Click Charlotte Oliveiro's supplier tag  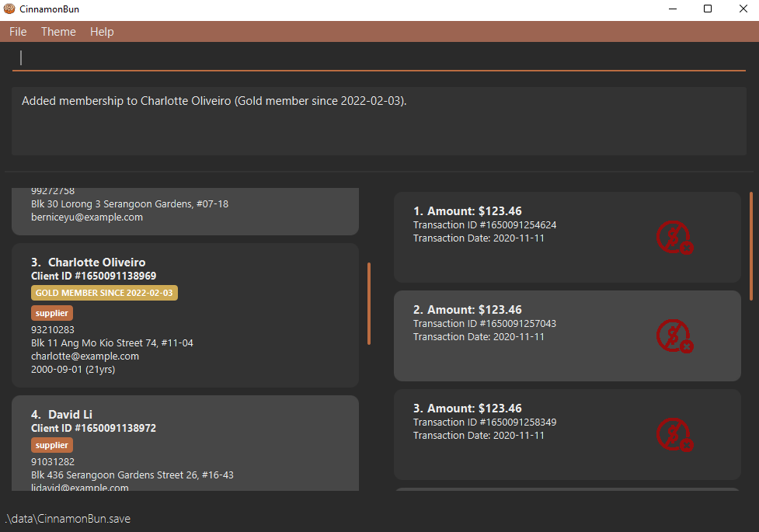tap(52, 313)
